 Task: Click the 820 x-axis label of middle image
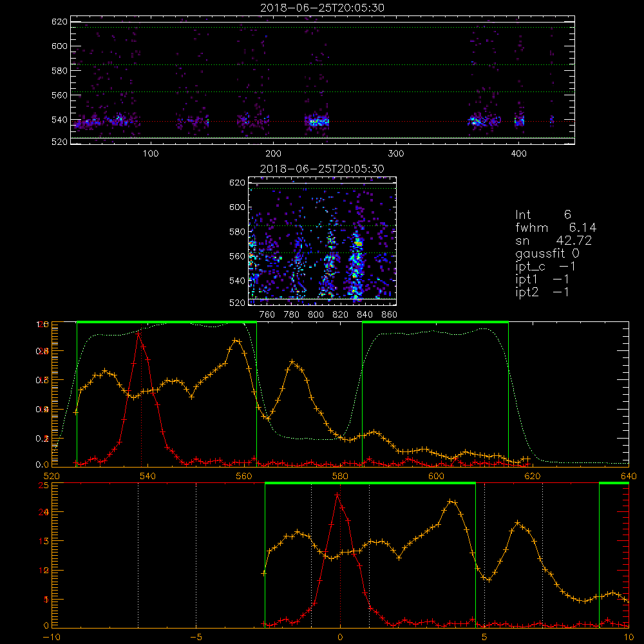click(x=341, y=315)
